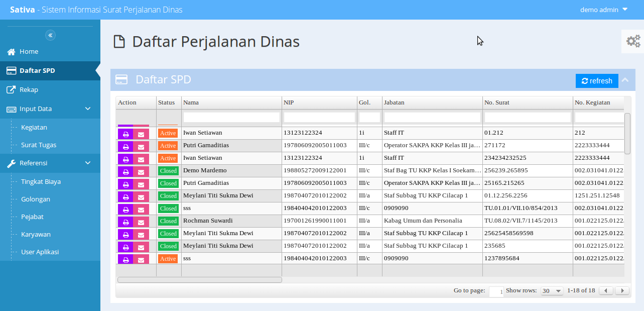The width and height of the screenshot is (644, 311).
Task: Print the row with surat 01.212
Action: 125,134
